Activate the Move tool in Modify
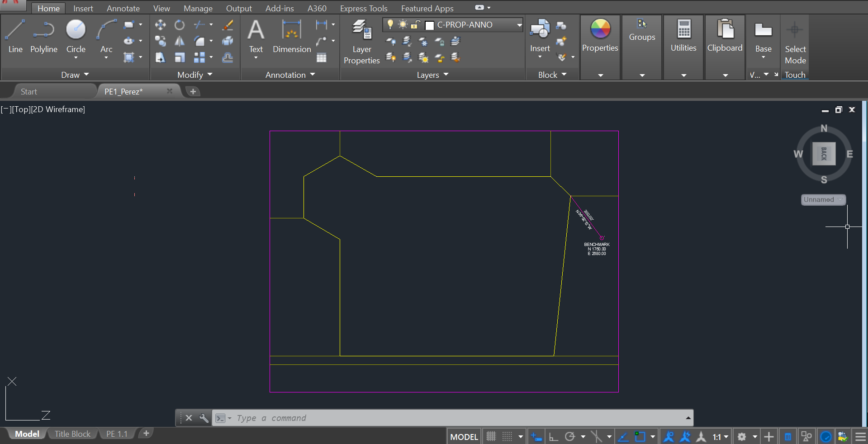 (x=160, y=25)
